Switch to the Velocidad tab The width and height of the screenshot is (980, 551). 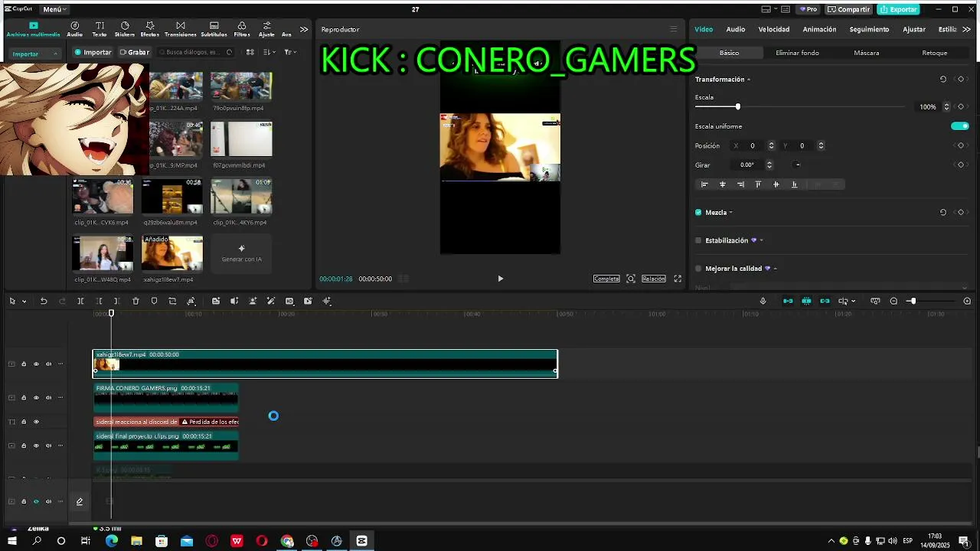point(774,29)
